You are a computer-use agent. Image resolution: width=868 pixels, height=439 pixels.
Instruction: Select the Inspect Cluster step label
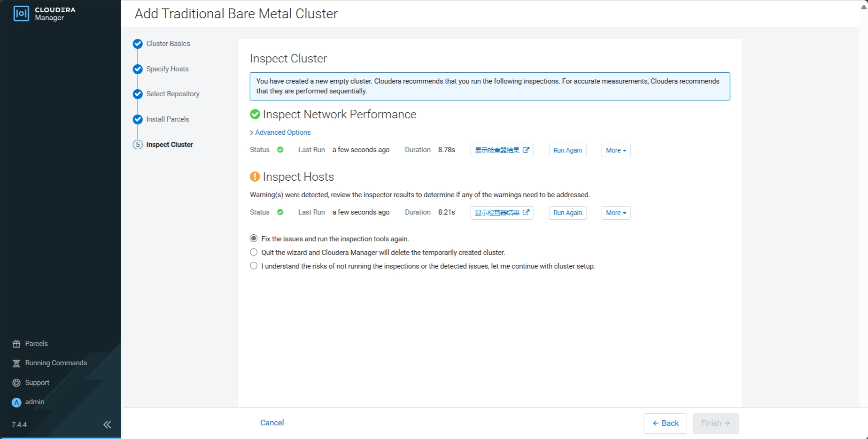[170, 145]
